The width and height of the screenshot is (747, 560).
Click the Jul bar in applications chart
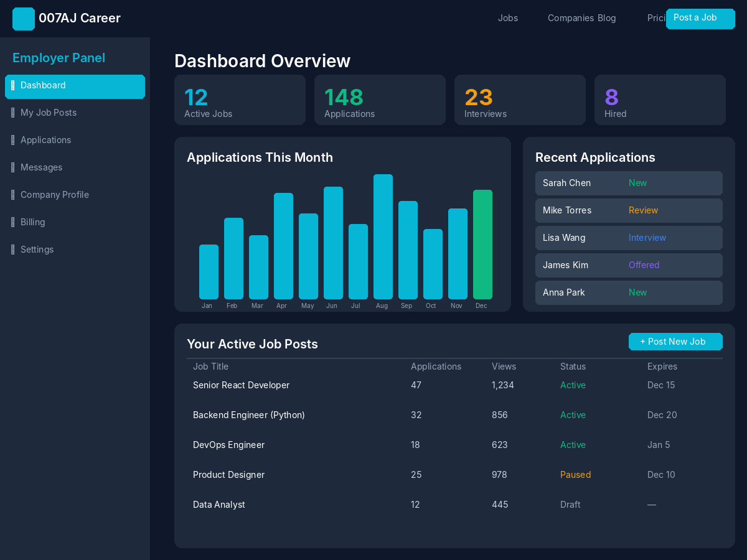pyautogui.click(x=358, y=261)
